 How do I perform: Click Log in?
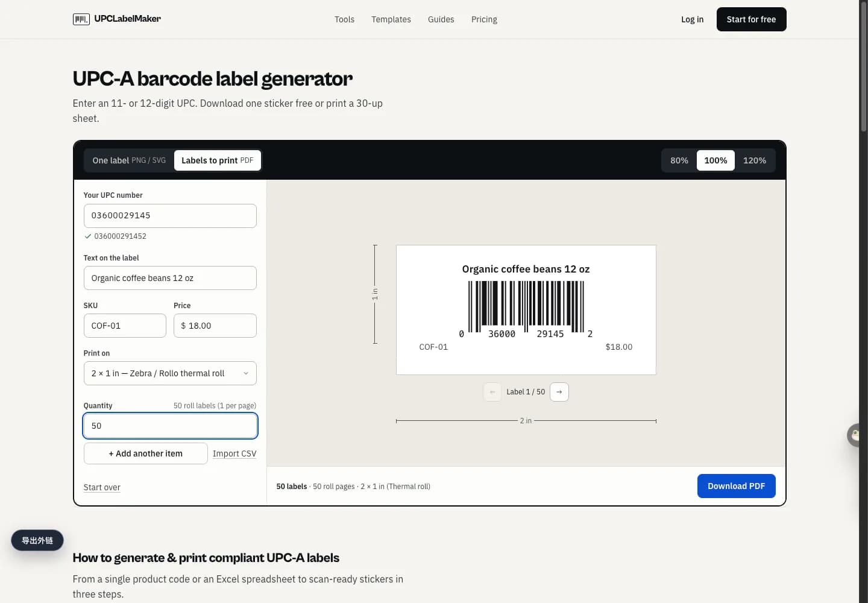tap(692, 19)
